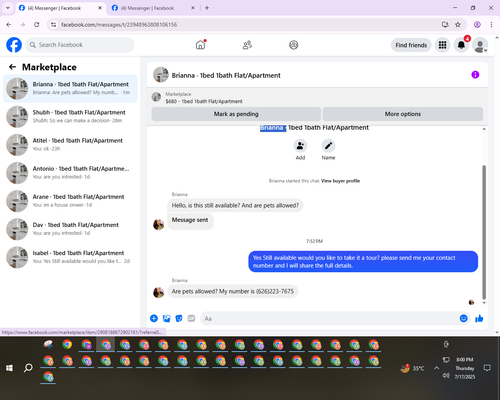Click the Add people icon

pos(300,146)
